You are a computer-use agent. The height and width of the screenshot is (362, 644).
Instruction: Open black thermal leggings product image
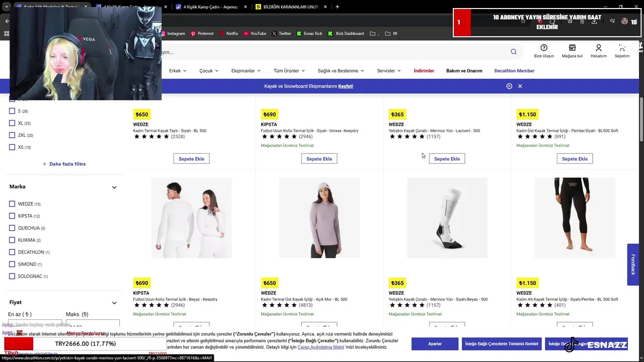575,218
